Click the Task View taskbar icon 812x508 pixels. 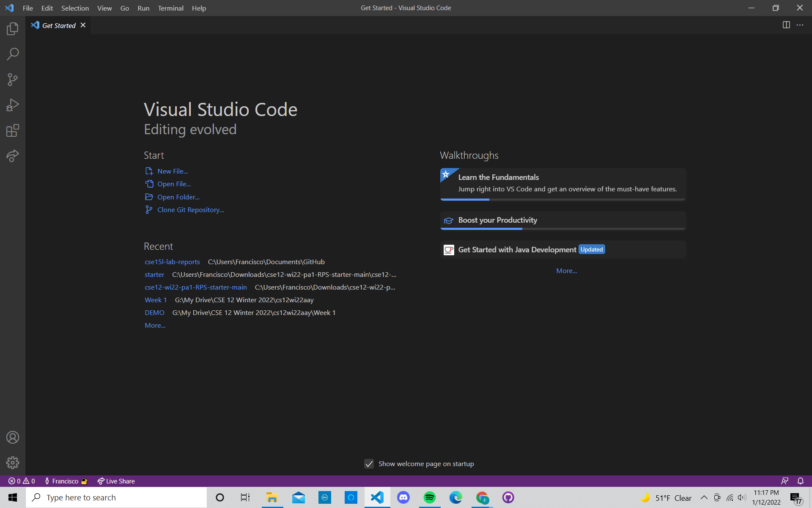[x=245, y=497]
